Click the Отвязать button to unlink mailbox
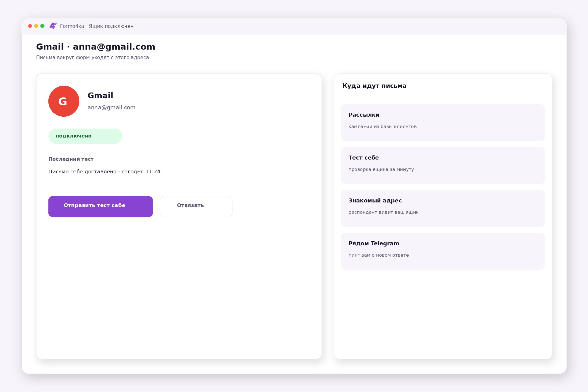 196,206
